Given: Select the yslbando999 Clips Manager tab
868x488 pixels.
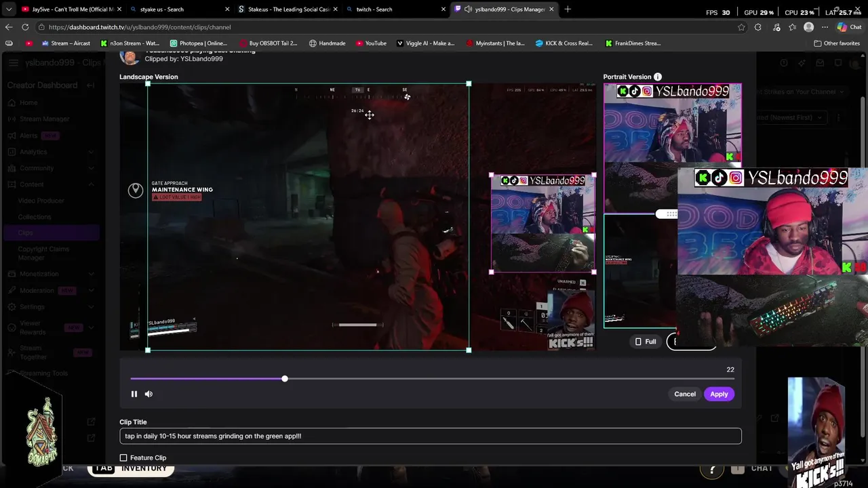Looking at the screenshot, I should click(505, 9).
